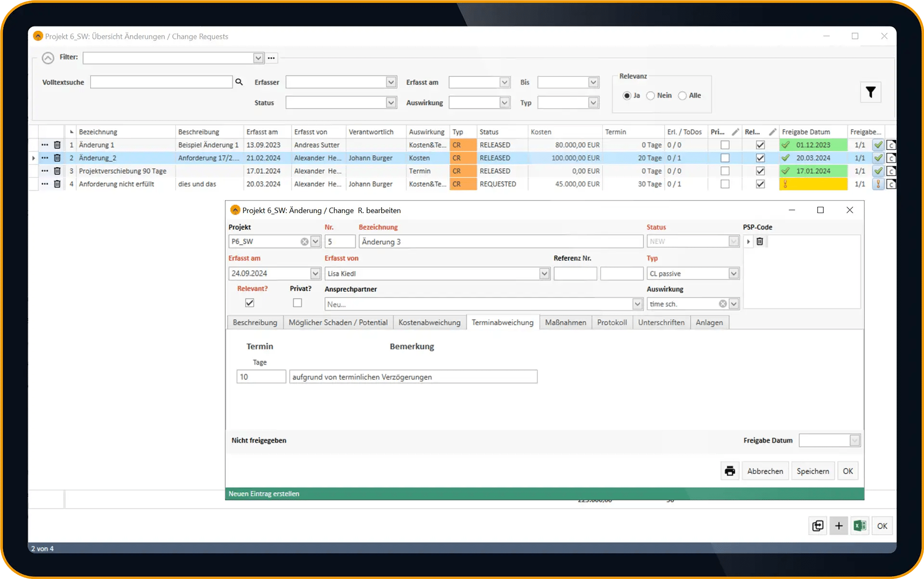Viewport: 924px width, 579px height.
Task: Add new entry with plus icon
Action: (x=839, y=526)
